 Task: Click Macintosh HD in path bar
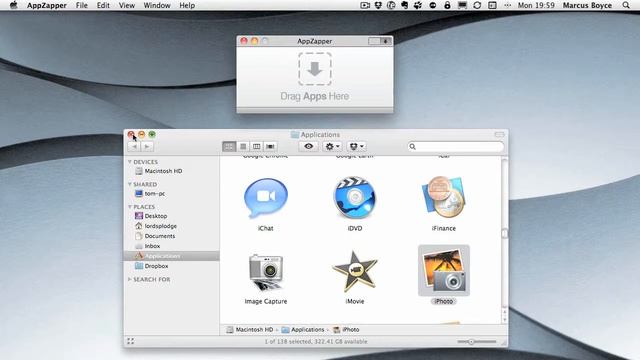250,329
